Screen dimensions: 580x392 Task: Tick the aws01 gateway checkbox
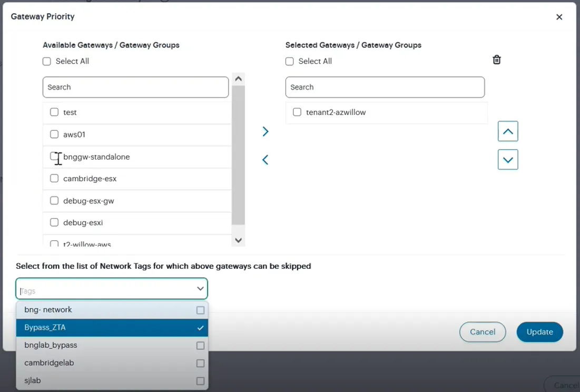[54, 134]
